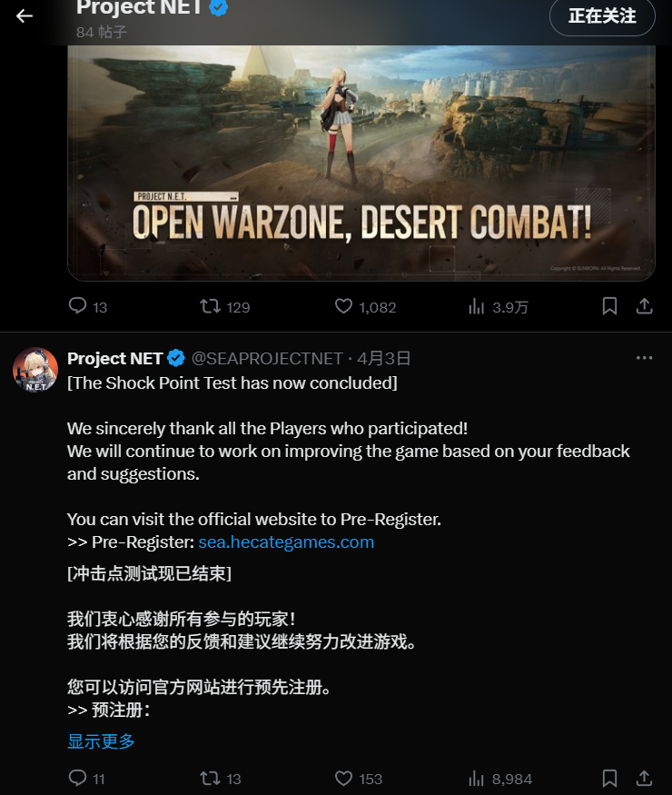Repost the Shock Point post with 13 reposts
Image resolution: width=672 pixels, height=795 pixels.
click(x=221, y=779)
